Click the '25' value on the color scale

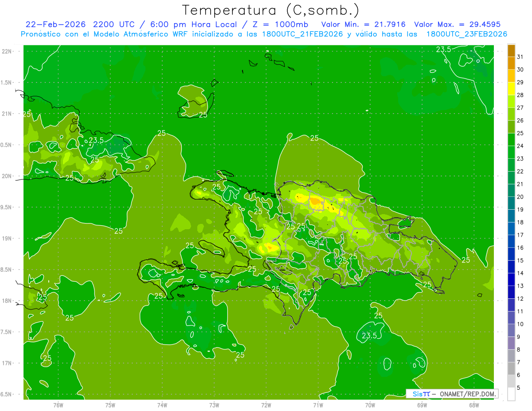[520, 133]
